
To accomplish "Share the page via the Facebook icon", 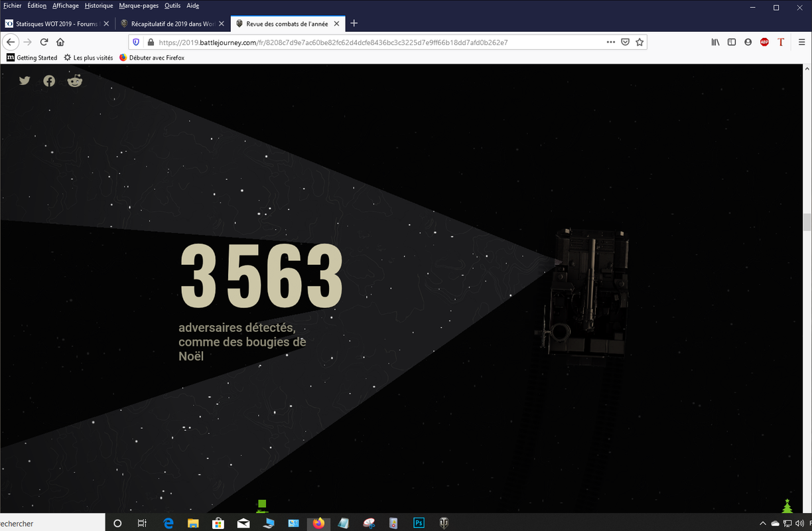I will [x=49, y=81].
